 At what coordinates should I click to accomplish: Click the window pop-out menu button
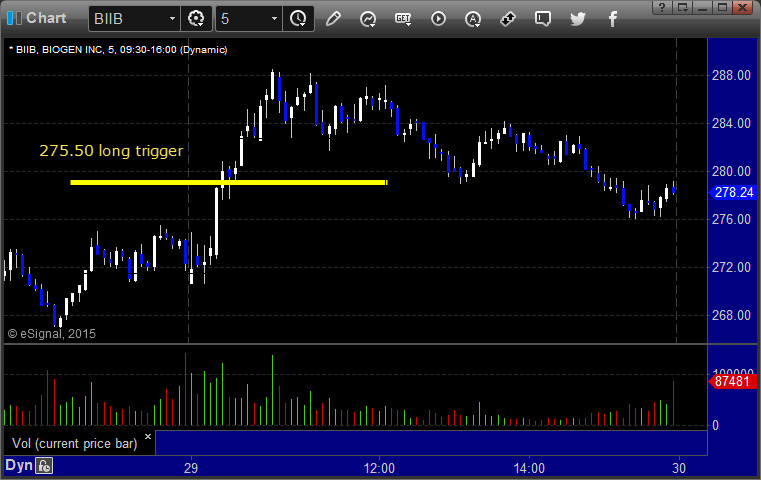coord(682,7)
